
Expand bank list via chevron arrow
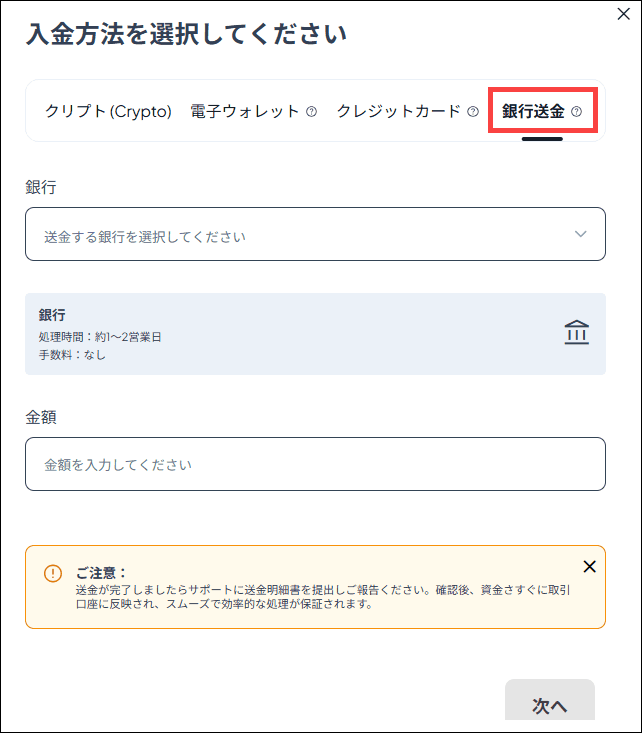click(581, 234)
